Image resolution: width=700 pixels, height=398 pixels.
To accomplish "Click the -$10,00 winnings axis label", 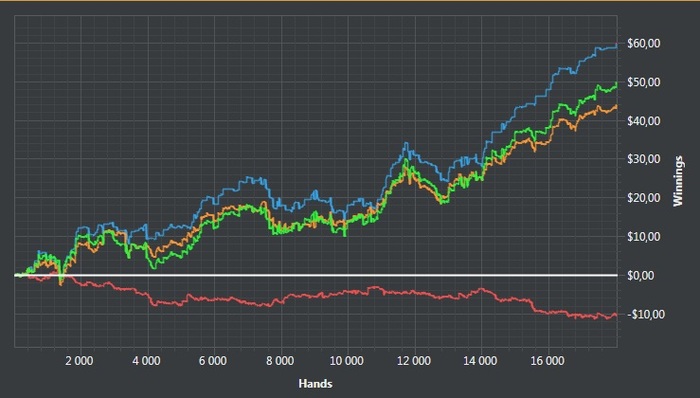I will (646, 314).
